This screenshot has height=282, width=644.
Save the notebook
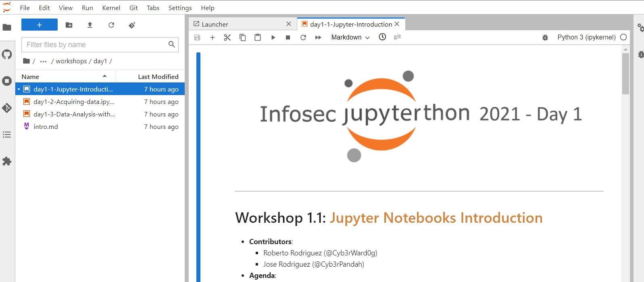(x=197, y=37)
